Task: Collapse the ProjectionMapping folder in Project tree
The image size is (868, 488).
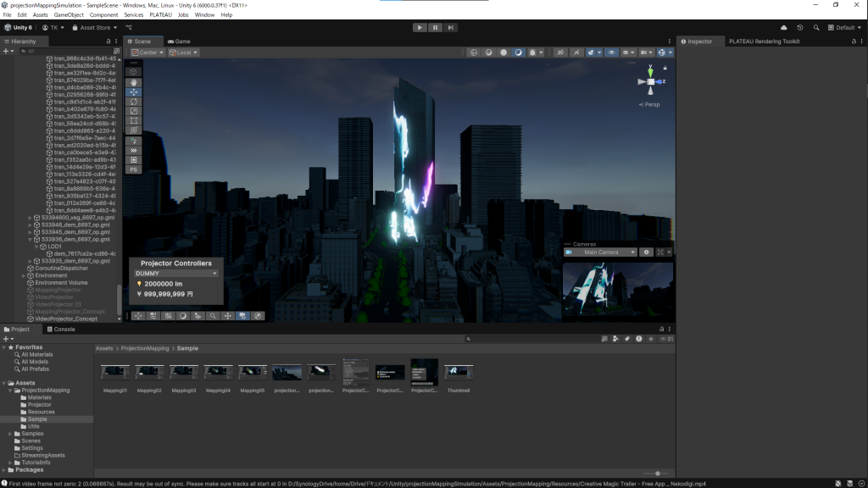Action: pyautogui.click(x=10, y=391)
